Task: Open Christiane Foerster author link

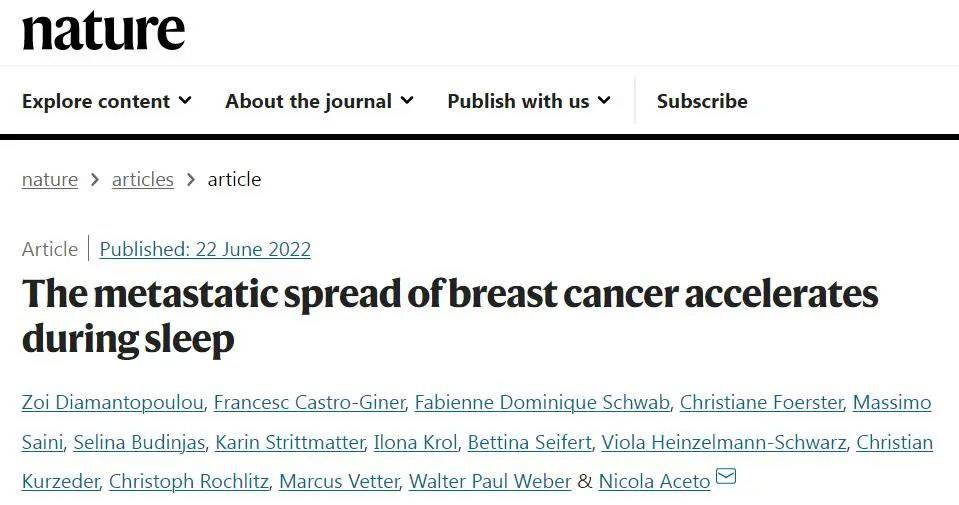Action: (759, 403)
